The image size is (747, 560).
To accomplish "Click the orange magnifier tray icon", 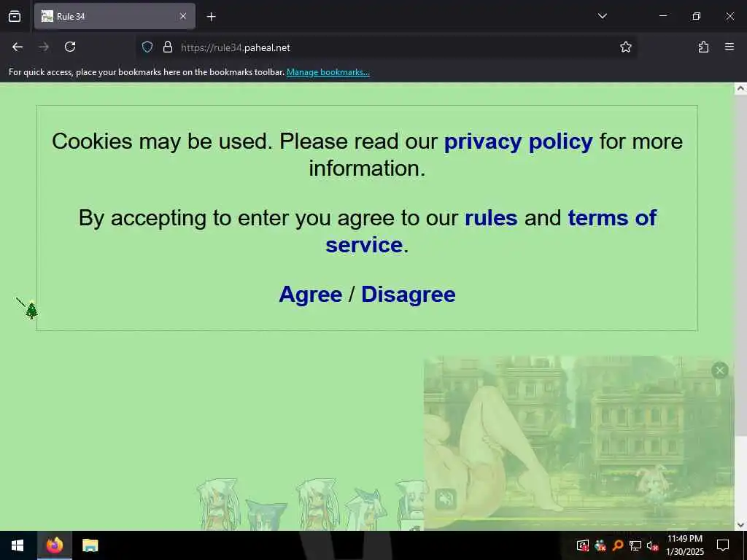I will [618, 545].
